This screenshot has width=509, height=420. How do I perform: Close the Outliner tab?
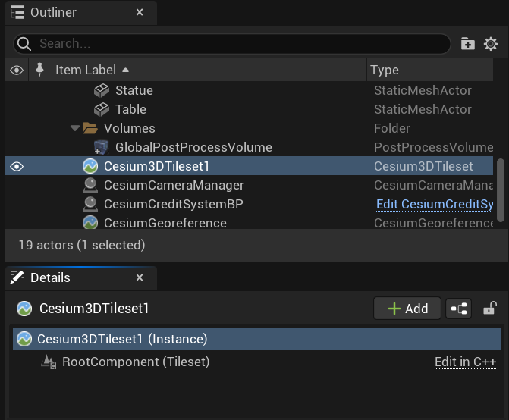(x=140, y=12)
